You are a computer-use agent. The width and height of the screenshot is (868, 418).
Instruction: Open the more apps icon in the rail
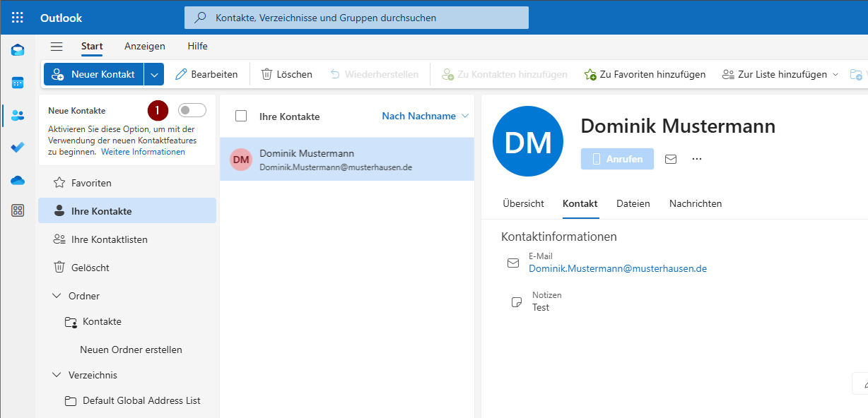pyautogui.click(x=18, y=210)
